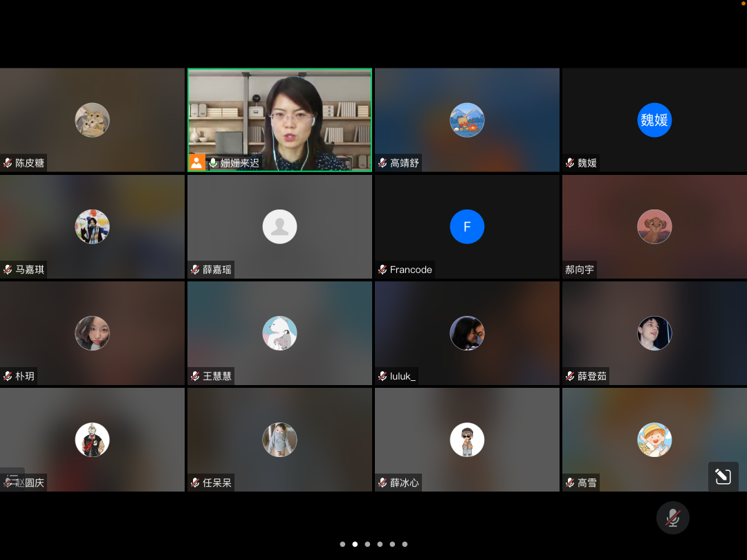Image resolution: width=747 pixels, height=560 pixels.
Task: Select the active speaker video of 姗姗来迟
Action: pos(279,114)
